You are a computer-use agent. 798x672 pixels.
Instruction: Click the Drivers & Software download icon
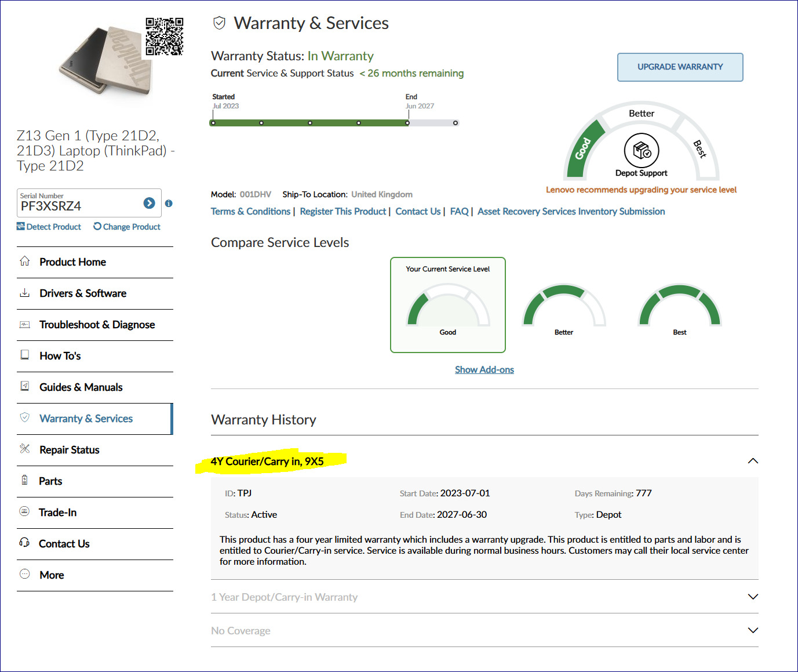(x=24, y=293)
